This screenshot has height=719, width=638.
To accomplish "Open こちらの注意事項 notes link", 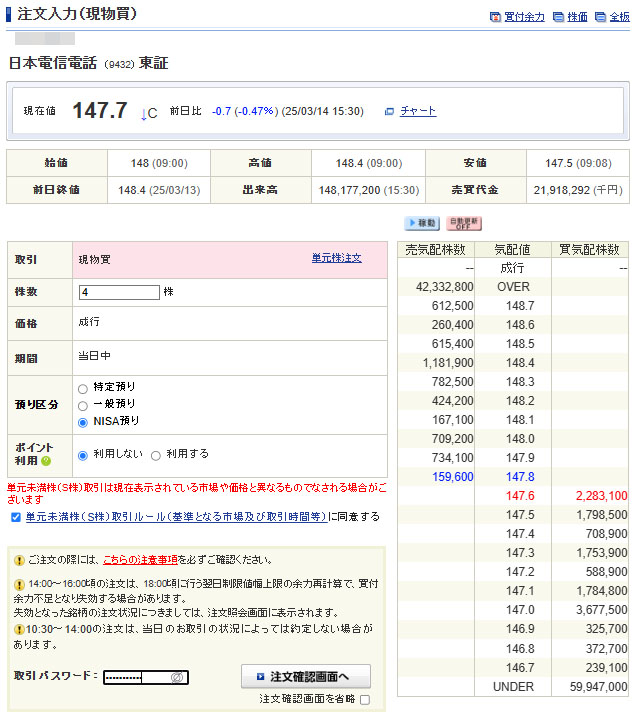I will [x=140, y=560].
